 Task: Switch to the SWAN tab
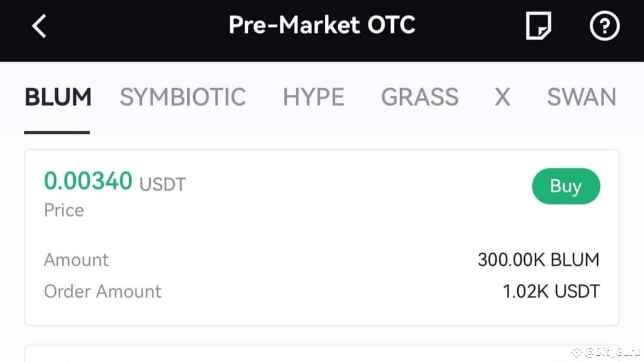click(581, 97)
